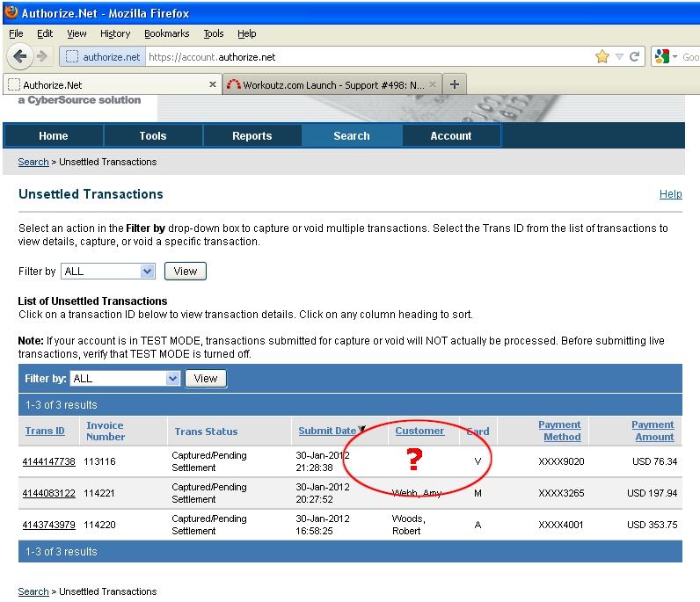Click the authorize.net site identity button
The image size is (700, 602).
pyautogui.click(x=103, y=56)
